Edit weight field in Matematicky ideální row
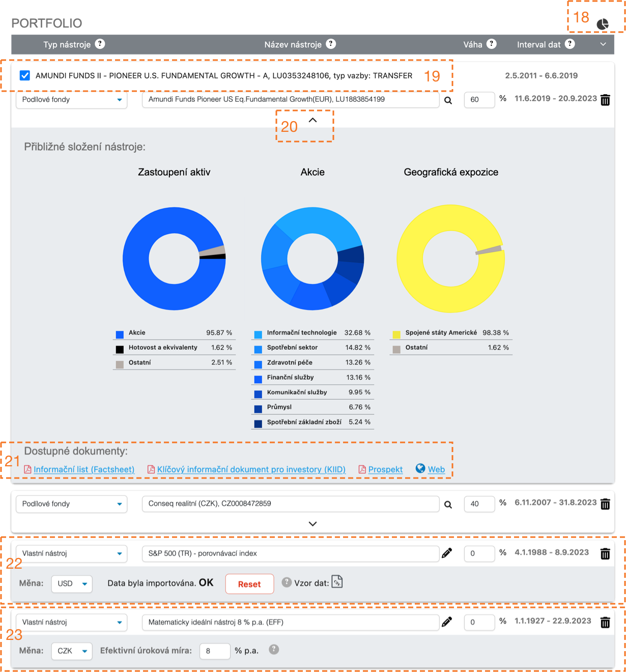This screenshot has width=626, height=672. click(x=479, y=622)
